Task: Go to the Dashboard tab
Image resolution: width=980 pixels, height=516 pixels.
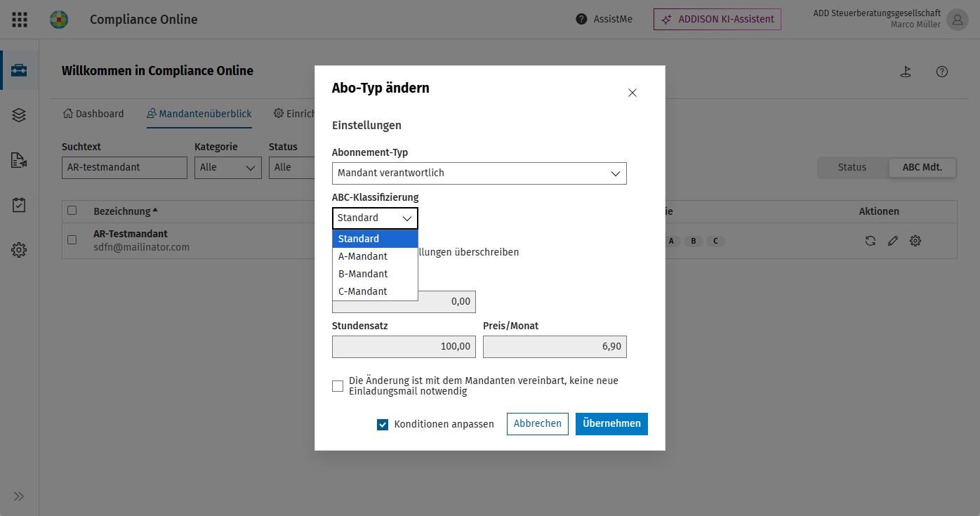Action: 93,114
